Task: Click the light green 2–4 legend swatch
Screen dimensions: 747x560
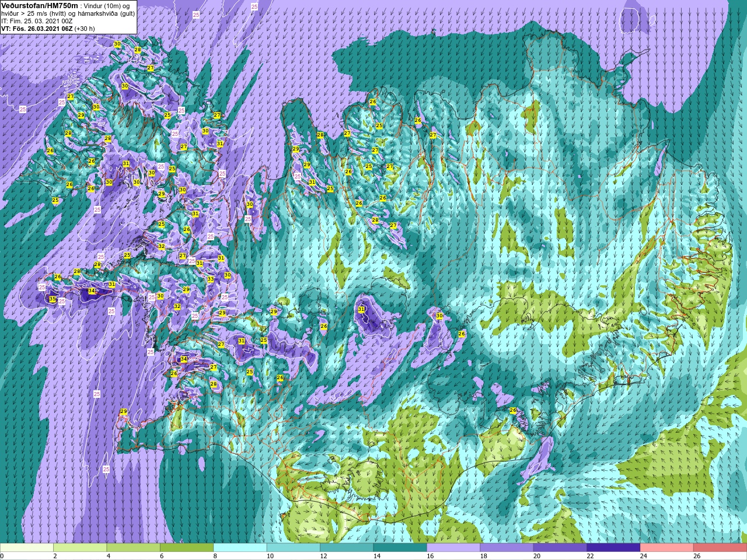Action: click(80, 548)
